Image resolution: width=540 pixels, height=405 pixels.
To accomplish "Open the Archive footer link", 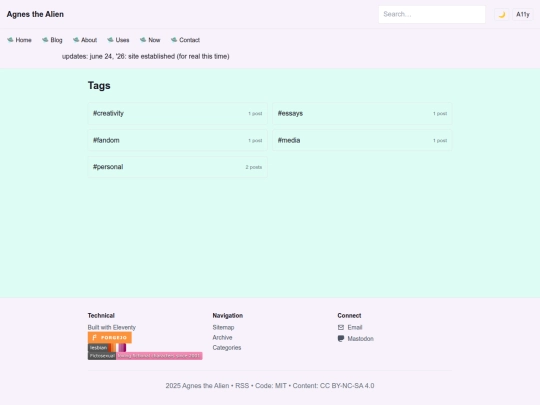I will (x=222, y=338).
